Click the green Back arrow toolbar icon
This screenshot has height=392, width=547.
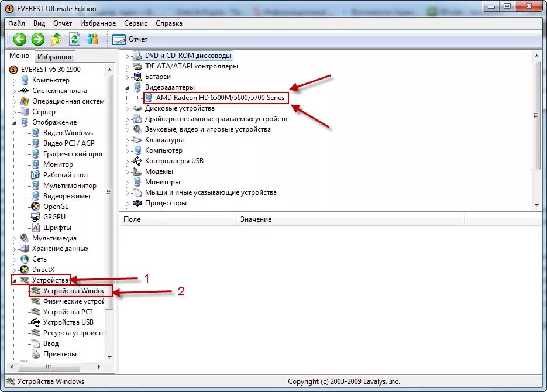(x=20, y=39)
